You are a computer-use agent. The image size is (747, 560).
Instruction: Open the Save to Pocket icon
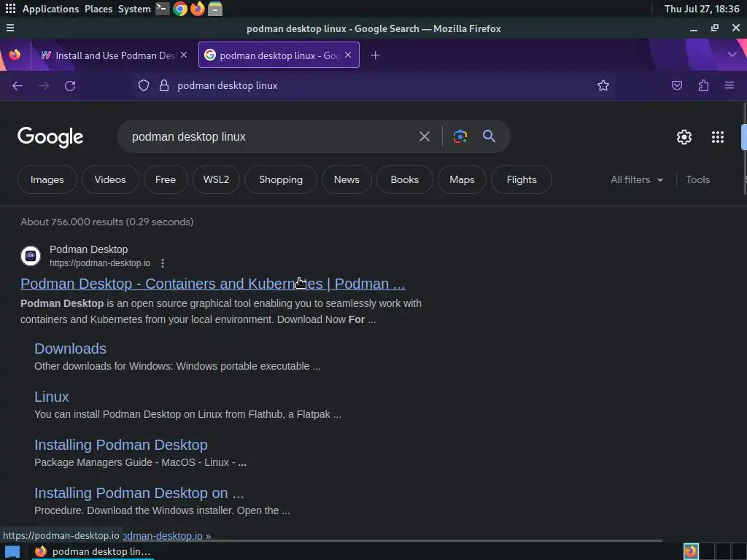[x=677, y=86]
